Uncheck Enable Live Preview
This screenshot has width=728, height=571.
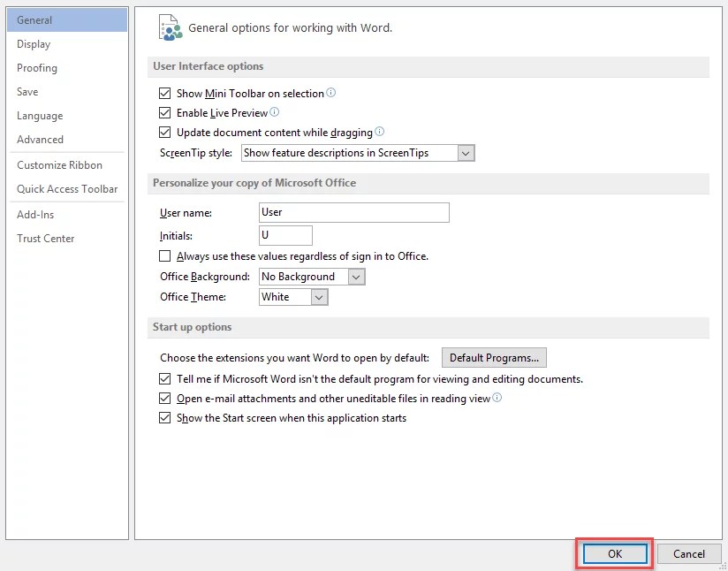pos(164,113)
